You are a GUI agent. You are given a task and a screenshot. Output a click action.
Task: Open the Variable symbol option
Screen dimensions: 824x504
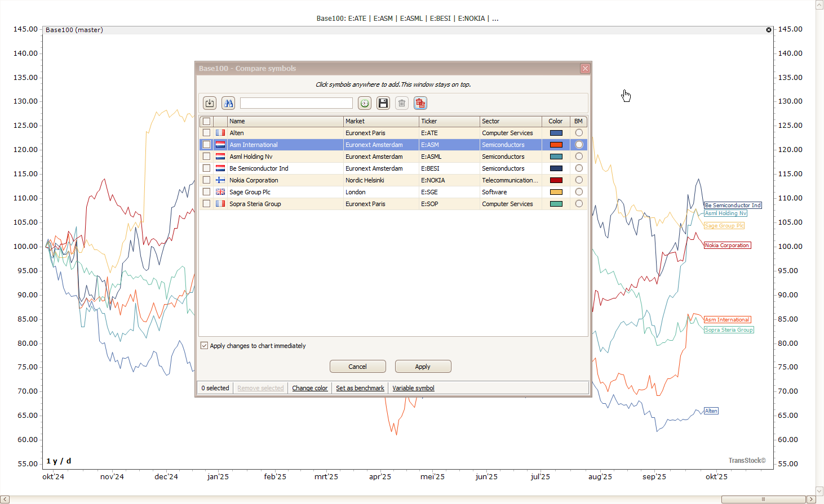tap(413, 388)
